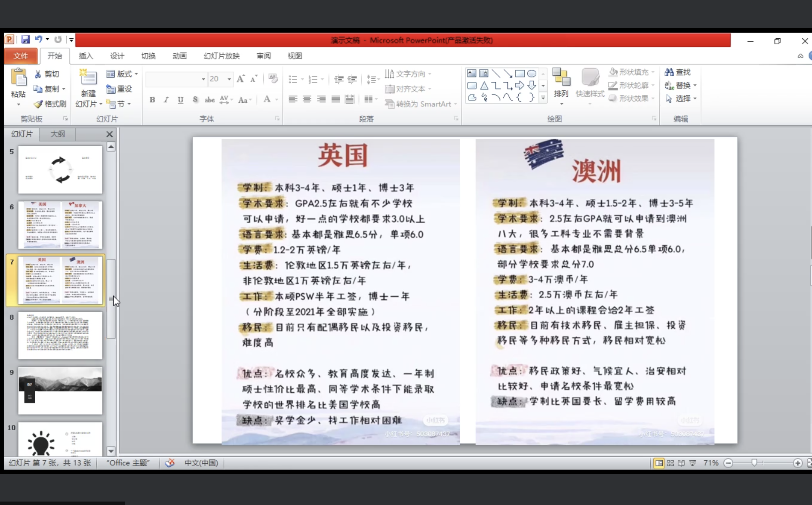The height and width of the screenshot is (505, 812).
Task: Click the Undo arrow icon
Action: click(38, 40)
